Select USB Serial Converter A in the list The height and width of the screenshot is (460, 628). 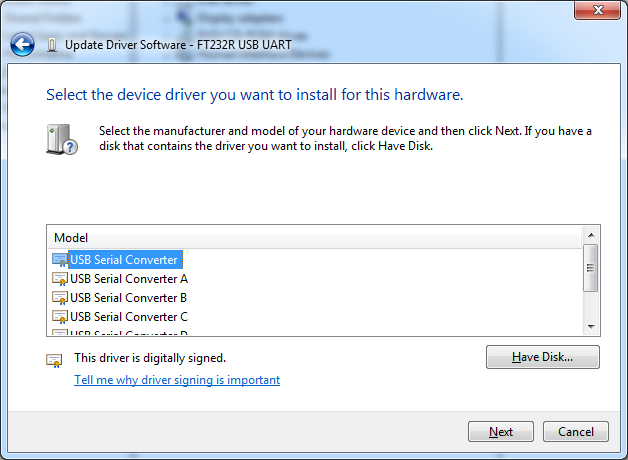pyautogui.click(x=129, y=279)
